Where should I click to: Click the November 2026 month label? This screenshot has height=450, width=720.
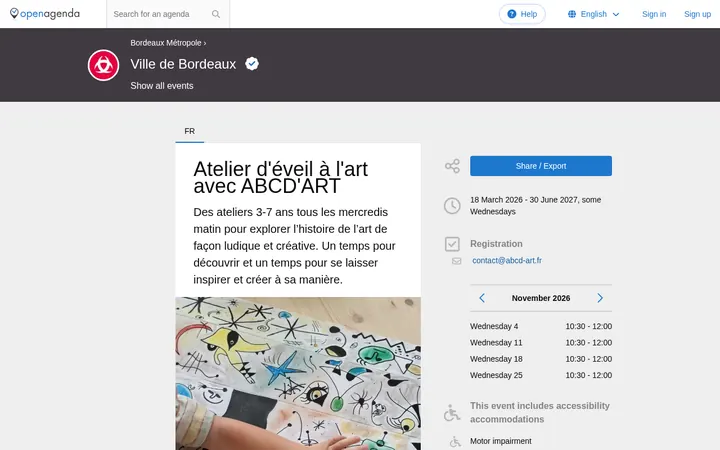[x=541, y=298]
